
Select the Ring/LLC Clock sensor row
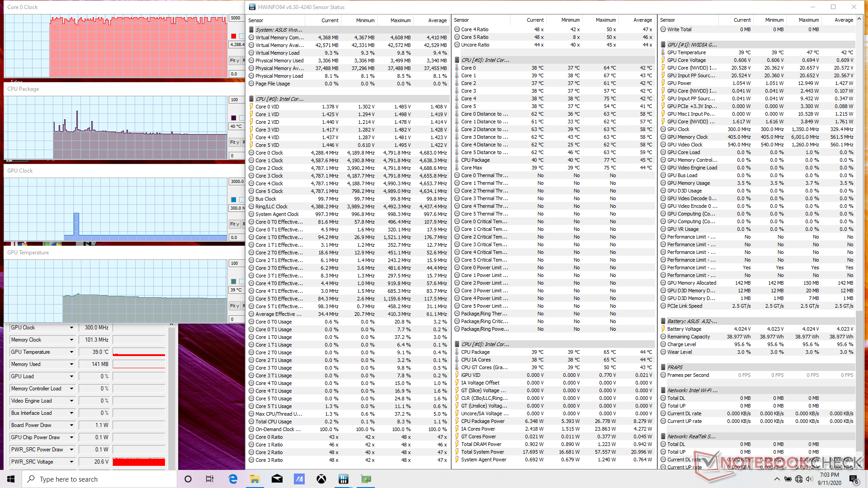pyautogui.click(x=348, y=206)
